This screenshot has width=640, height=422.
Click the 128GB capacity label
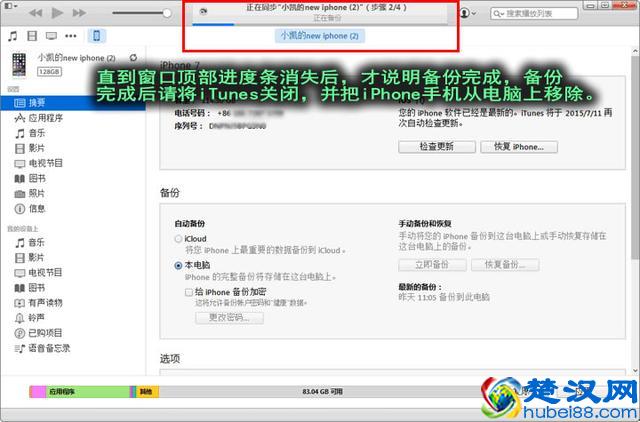tap(49, 71)
